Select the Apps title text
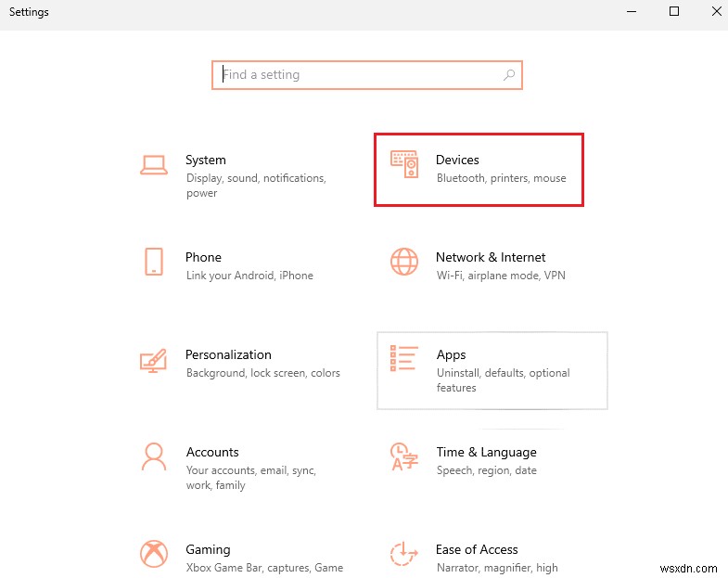Image resolution: width=728 pixels, height=578 pixels. point(451,354)
